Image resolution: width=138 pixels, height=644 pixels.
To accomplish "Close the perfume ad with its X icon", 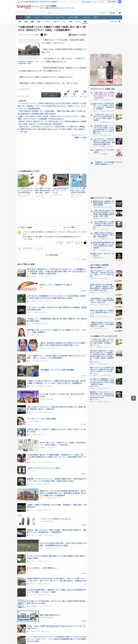I will pos(121,55).
